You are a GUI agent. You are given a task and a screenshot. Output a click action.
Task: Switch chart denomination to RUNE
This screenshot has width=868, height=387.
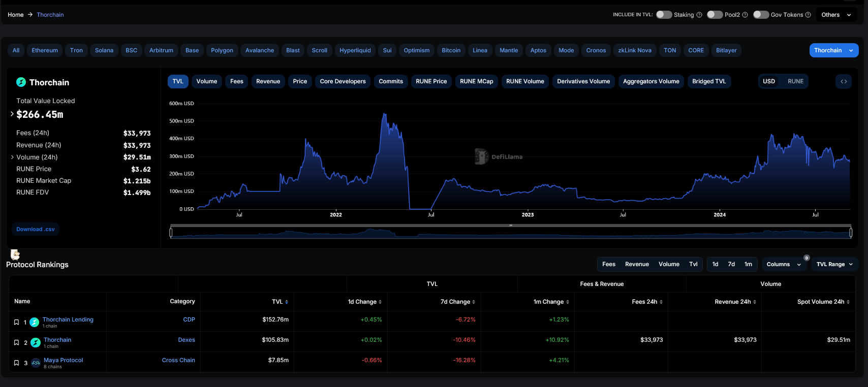point(795,81)
